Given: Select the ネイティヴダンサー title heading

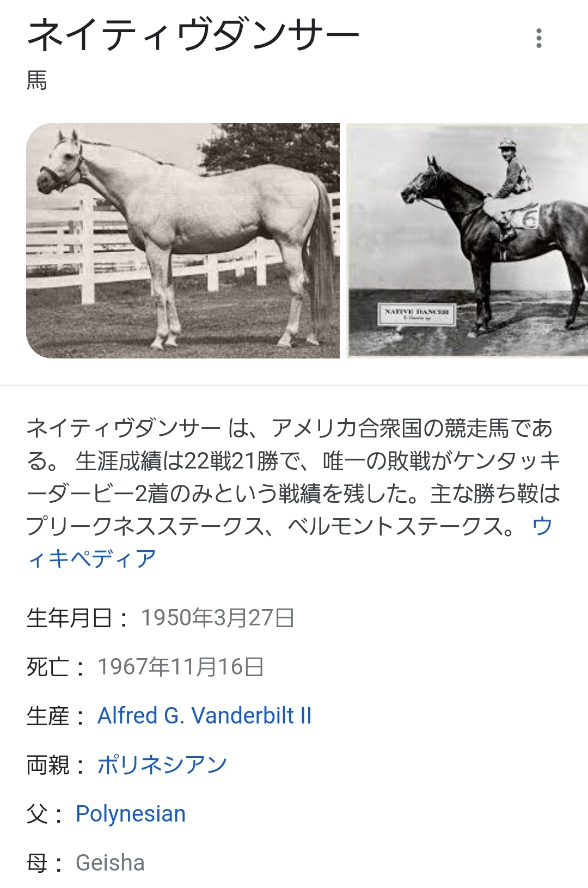Looking at the screenshot, I should pos(193,35).
